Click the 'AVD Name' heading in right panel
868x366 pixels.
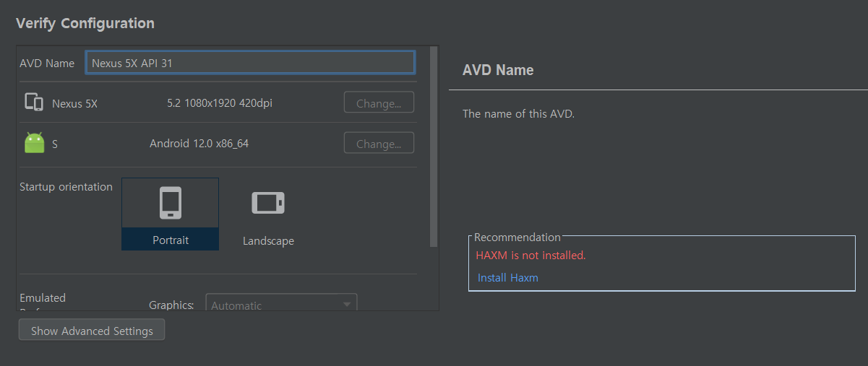click(x=498, y=70)
